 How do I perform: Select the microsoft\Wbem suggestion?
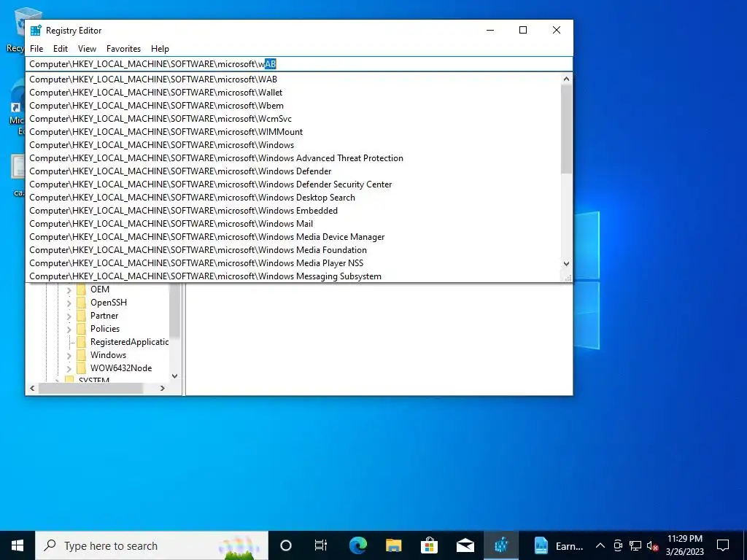[294, 106]
